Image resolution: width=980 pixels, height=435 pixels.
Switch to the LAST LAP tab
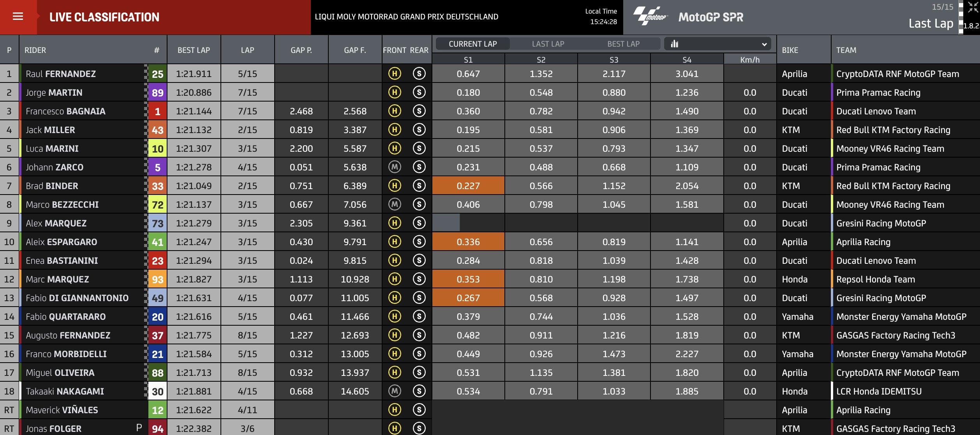coord(548,44)
